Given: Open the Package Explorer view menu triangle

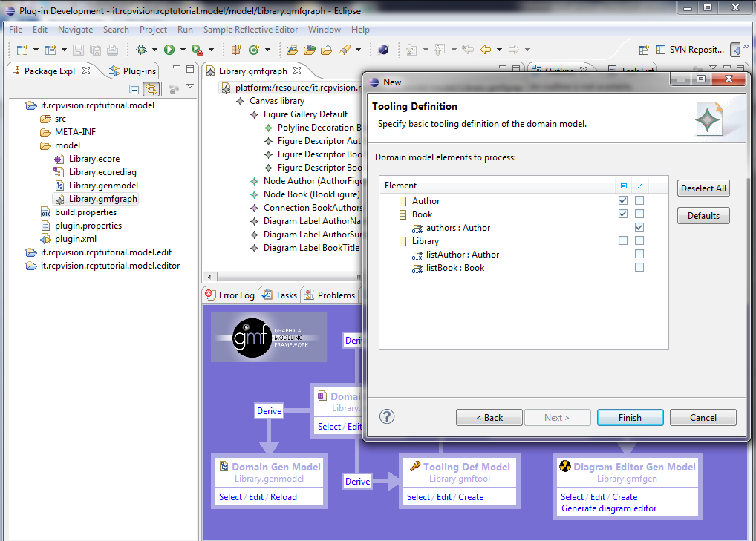Looking at the screenshot, I should tap(190, 87).
